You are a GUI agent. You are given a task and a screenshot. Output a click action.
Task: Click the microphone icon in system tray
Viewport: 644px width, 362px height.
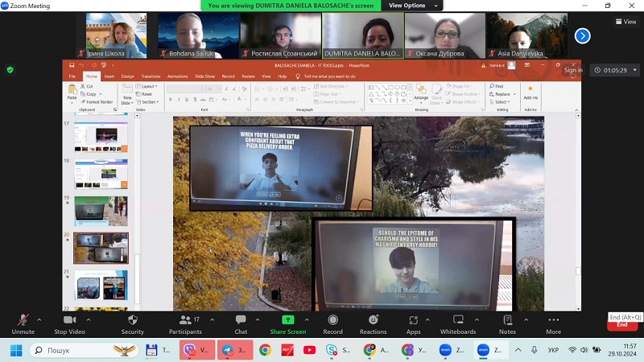(x=534, y=350)
